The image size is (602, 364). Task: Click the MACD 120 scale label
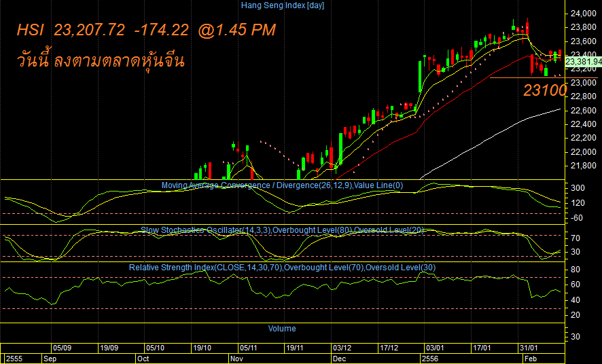click(x=578, y=203)
